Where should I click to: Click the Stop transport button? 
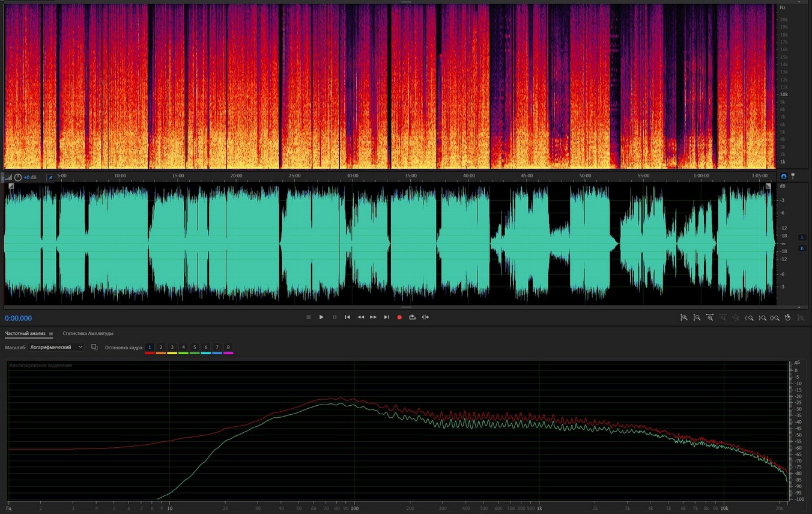(x=309, y=317)
